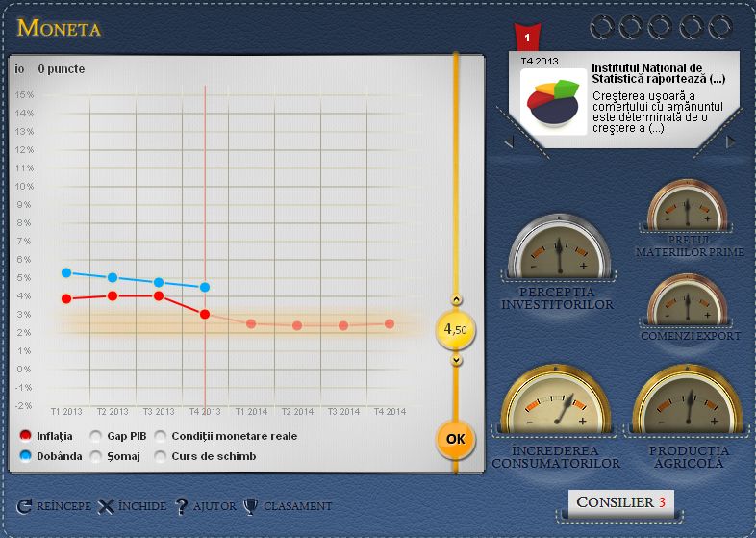Click the Ajutor link text
This screenshot has height=538, width=756.
[x=214, y=506]
